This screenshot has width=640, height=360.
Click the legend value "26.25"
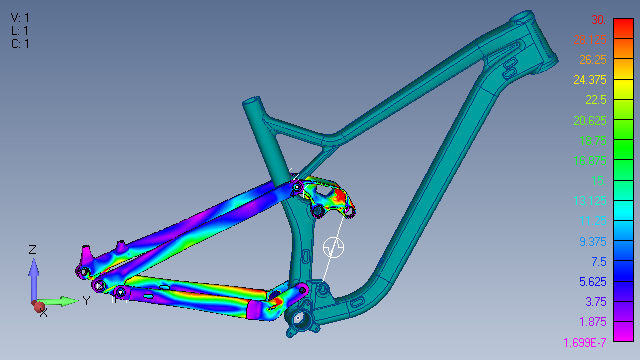click(x=593, y=60)
